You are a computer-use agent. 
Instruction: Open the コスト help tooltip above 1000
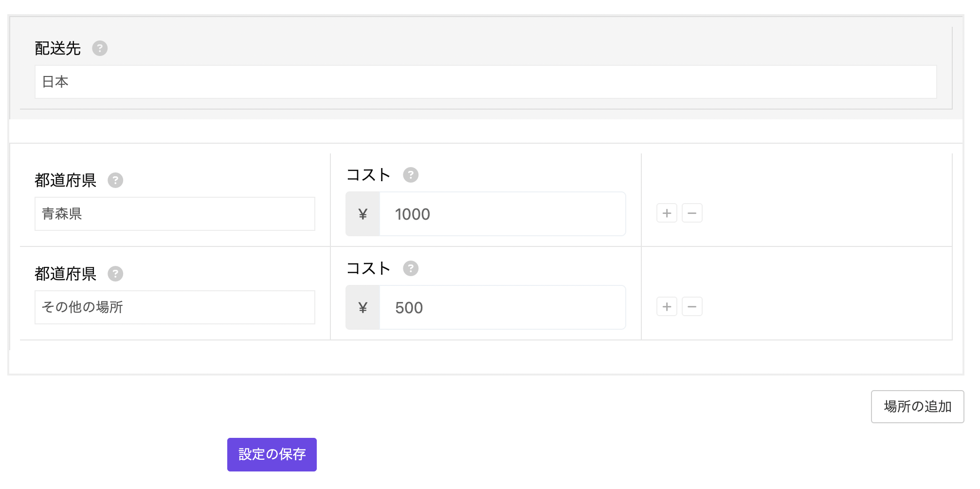410,175
